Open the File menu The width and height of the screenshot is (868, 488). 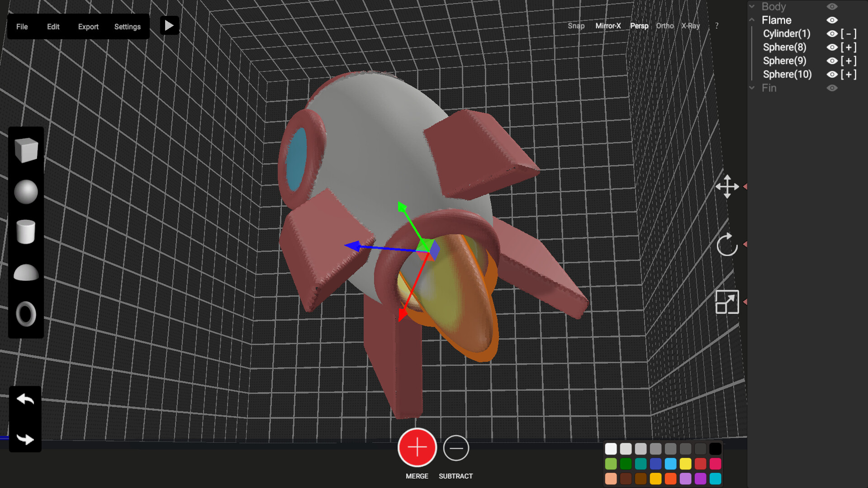click(x=21, y=27)
